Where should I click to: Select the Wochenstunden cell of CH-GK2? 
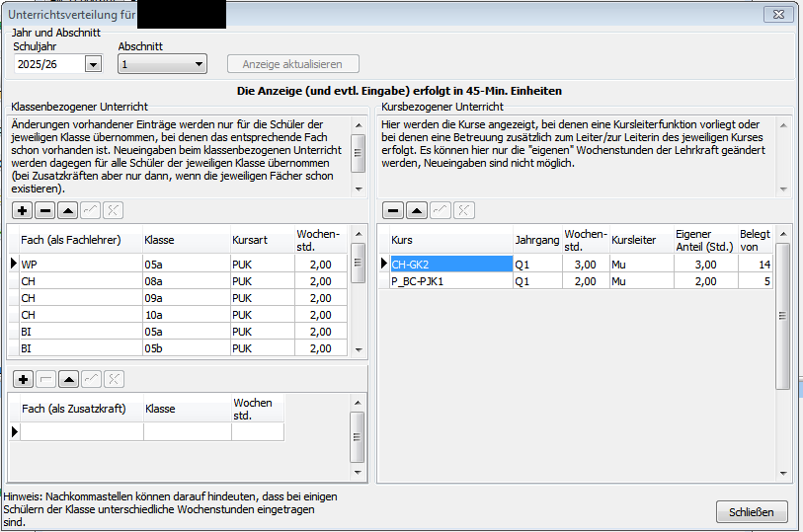pyautogui.click(x=583, y=264)
